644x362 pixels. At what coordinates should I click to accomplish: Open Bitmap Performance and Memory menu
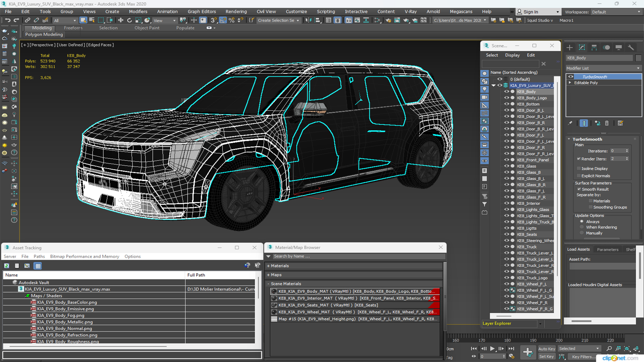85,256
